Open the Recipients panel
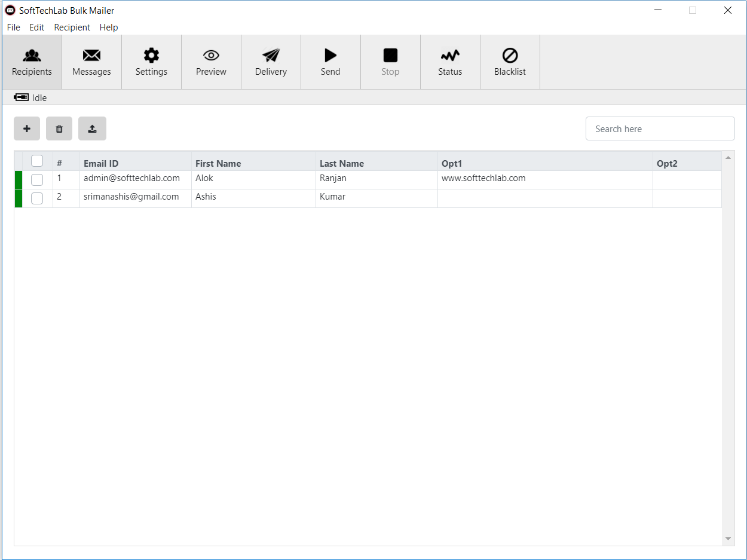The image size is (747, 560). click(x=31, y=62)
